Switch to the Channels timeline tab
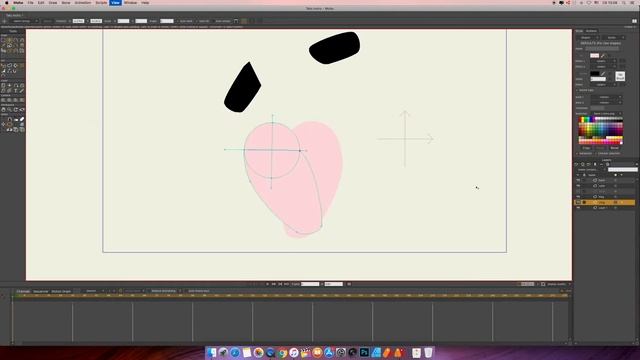Screen dimensions: 640x360 [x=23, y=291]
